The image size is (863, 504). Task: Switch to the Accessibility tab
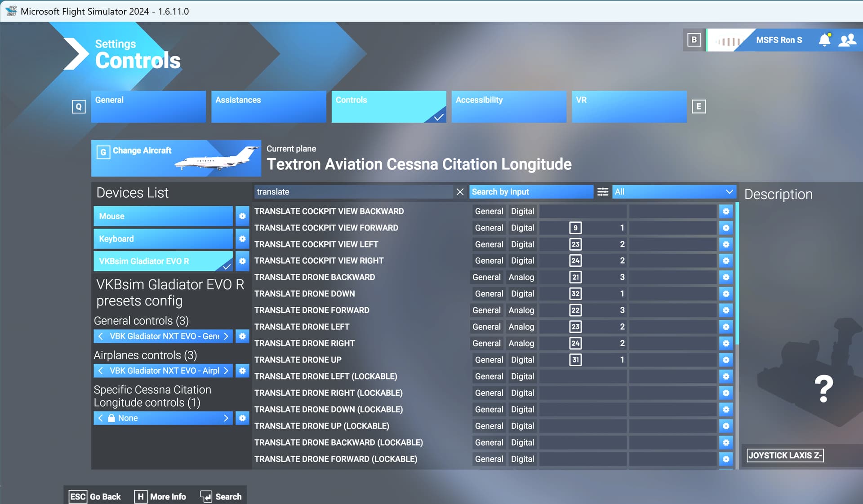508,106
